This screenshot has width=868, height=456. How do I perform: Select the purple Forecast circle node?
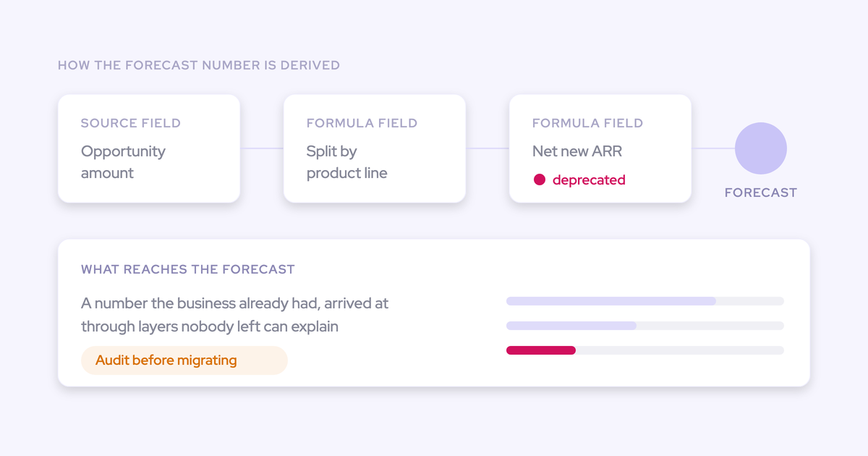[x=761, y=148]
